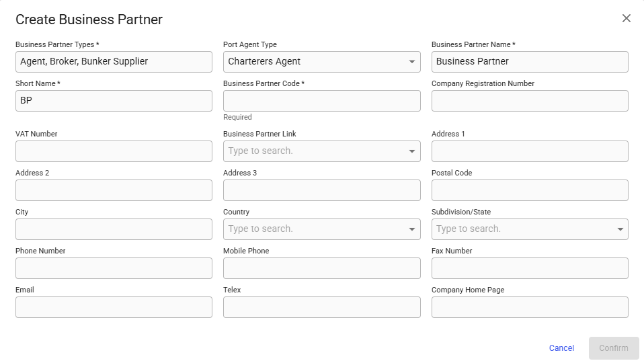Click the Email input field
This screenshot has height=363, width=644.
114,307
